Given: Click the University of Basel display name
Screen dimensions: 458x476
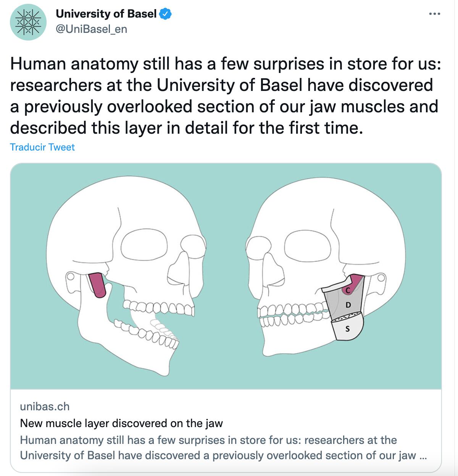Looking at the screenshot, I should (106, 14).
